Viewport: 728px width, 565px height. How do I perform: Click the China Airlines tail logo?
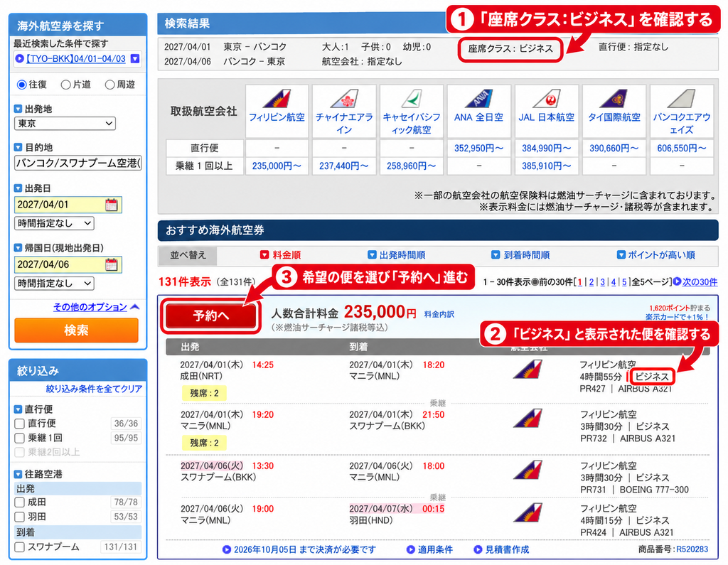[x=344, y=98]
